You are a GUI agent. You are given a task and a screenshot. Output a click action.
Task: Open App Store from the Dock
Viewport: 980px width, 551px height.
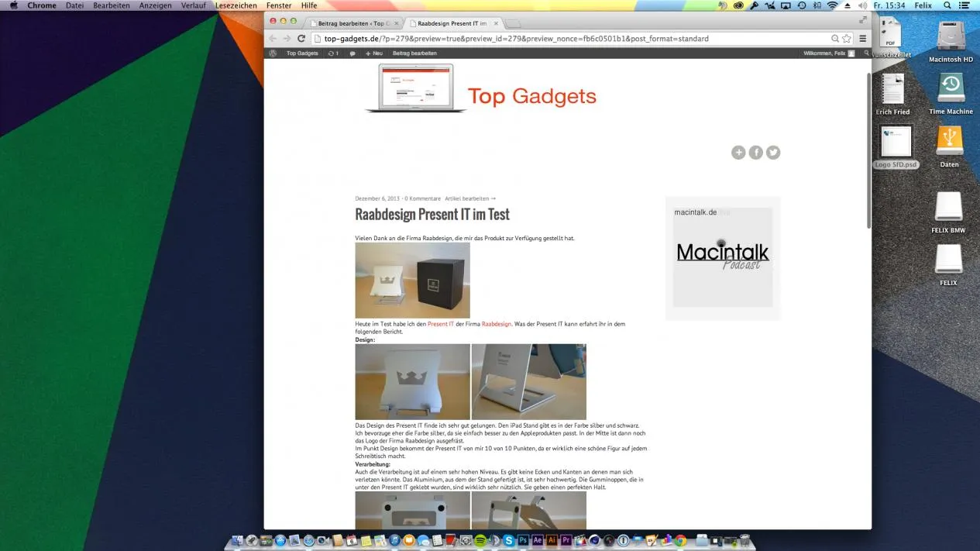click(280, 541)
